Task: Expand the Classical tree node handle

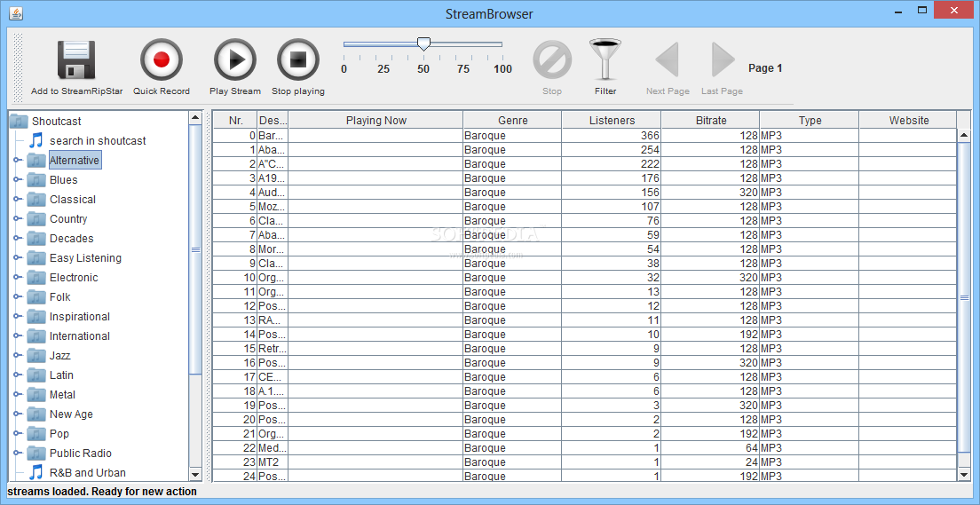Action: 17,200
